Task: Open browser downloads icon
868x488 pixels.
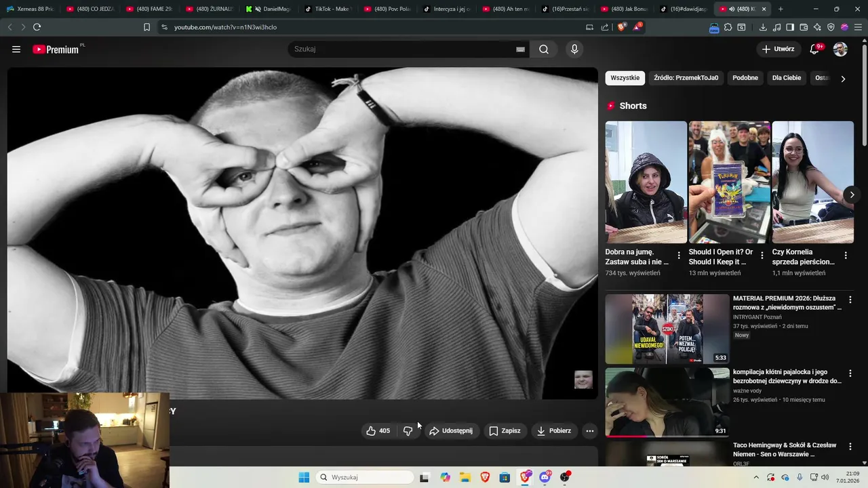Action: click(x=763, y=27)
